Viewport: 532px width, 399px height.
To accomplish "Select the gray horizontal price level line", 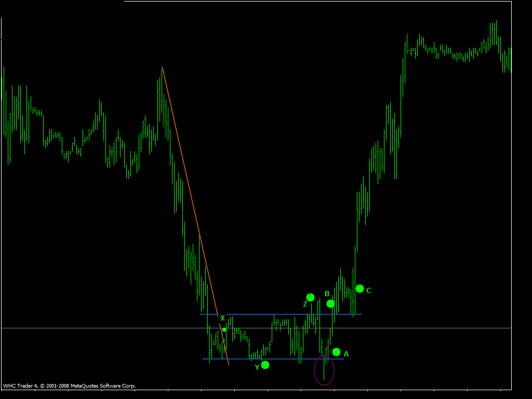I will point(257,328).
